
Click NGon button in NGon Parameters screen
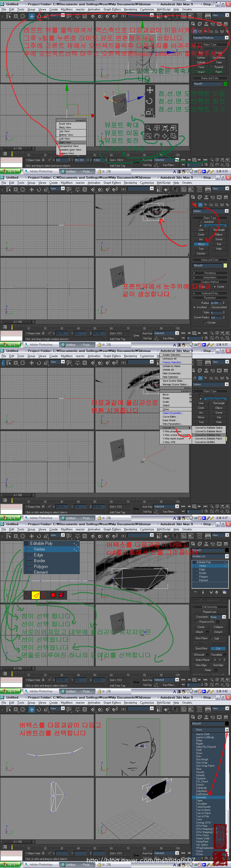(x=201, y=244)
